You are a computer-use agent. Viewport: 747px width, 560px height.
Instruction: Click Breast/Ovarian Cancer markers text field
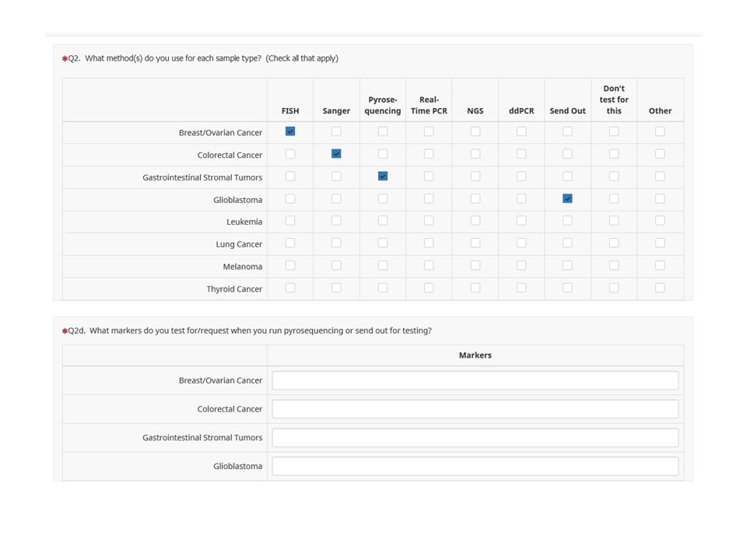[x=475, y=380]
